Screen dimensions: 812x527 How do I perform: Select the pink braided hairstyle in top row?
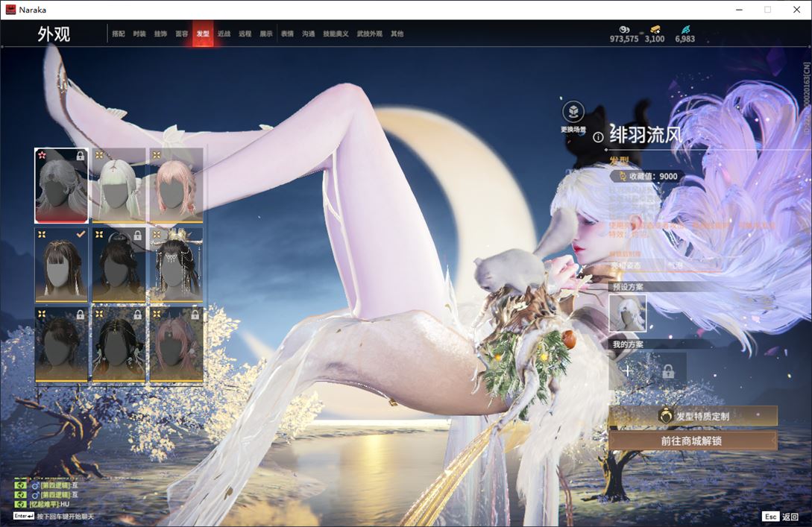pyautogui.click(x=176, y=186)
